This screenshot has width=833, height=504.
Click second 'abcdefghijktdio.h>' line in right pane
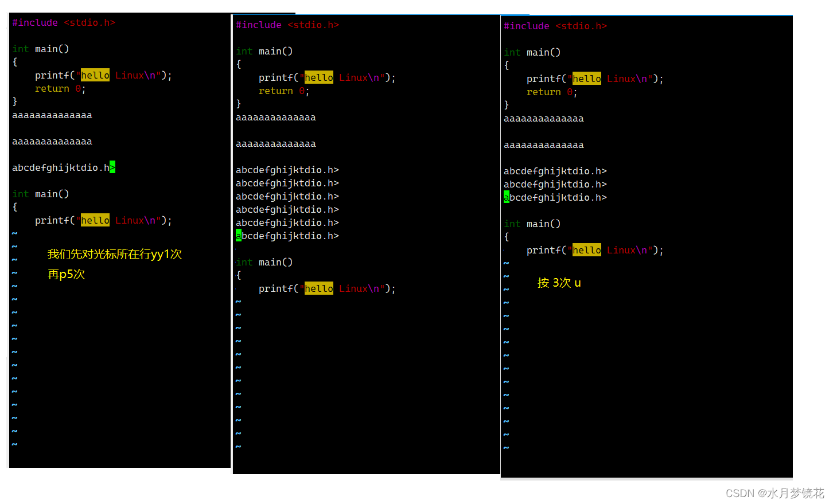point(555,185)
